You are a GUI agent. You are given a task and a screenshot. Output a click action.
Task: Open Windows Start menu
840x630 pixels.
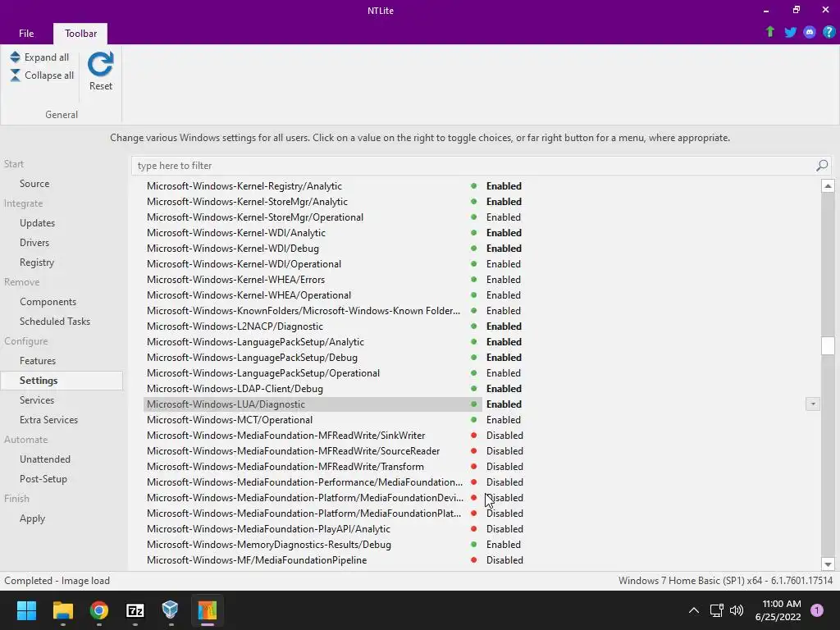point(26,610)
